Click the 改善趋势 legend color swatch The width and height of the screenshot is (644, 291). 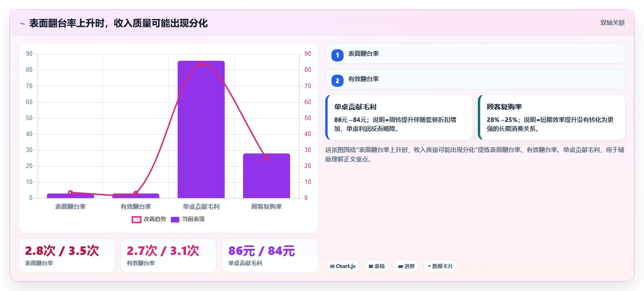(x=137, y=219)
